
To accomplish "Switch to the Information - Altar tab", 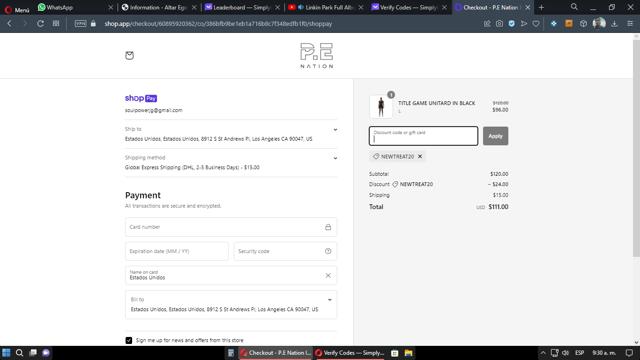I will (158, 7).
